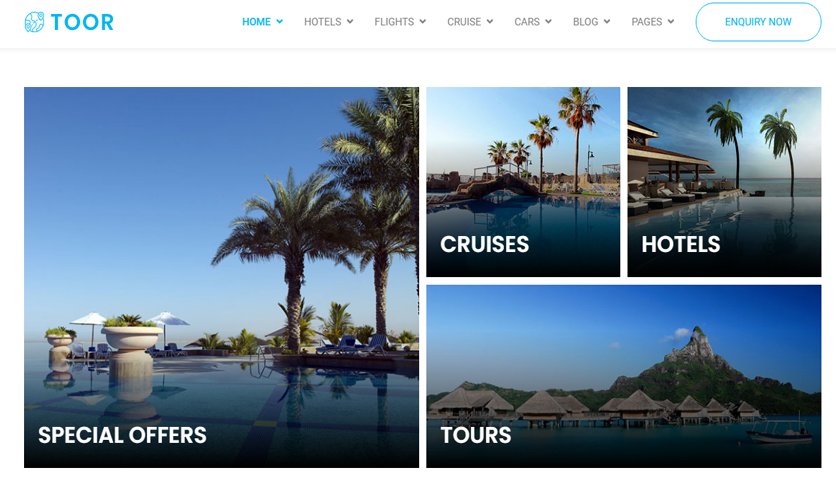Expand the Home dropdown chevron
This screenshot has width=836, height=484.
(x=279, y=22)
